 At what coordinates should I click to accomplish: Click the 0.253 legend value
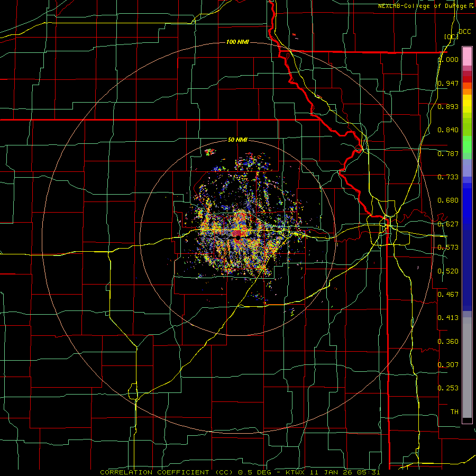pyautogui.click(x=448, y=388)
